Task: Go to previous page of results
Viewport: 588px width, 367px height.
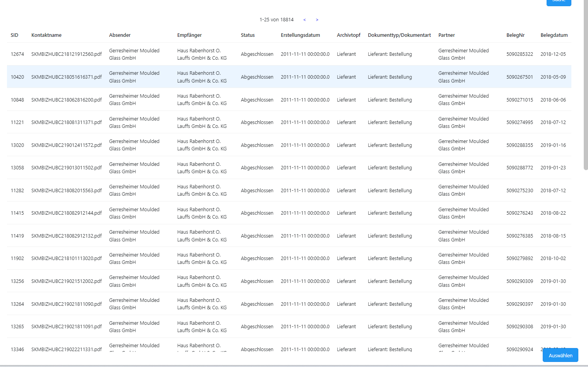Action: pos(305,20)
